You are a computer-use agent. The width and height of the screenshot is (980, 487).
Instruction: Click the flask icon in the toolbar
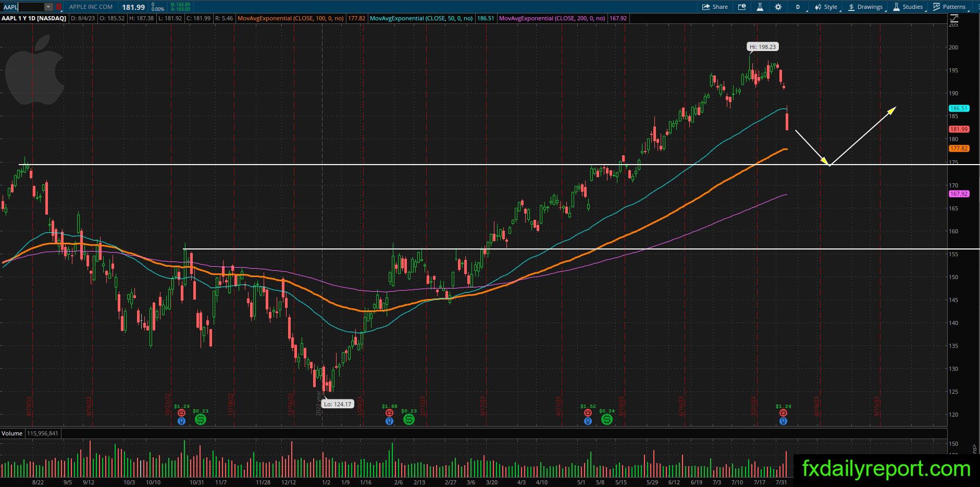tap(760, 7)
